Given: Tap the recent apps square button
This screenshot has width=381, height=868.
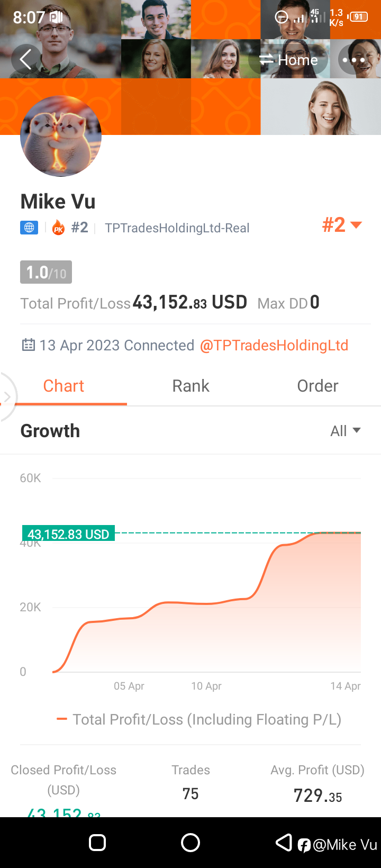Looking at the screenshot, I should click(97, 843).
